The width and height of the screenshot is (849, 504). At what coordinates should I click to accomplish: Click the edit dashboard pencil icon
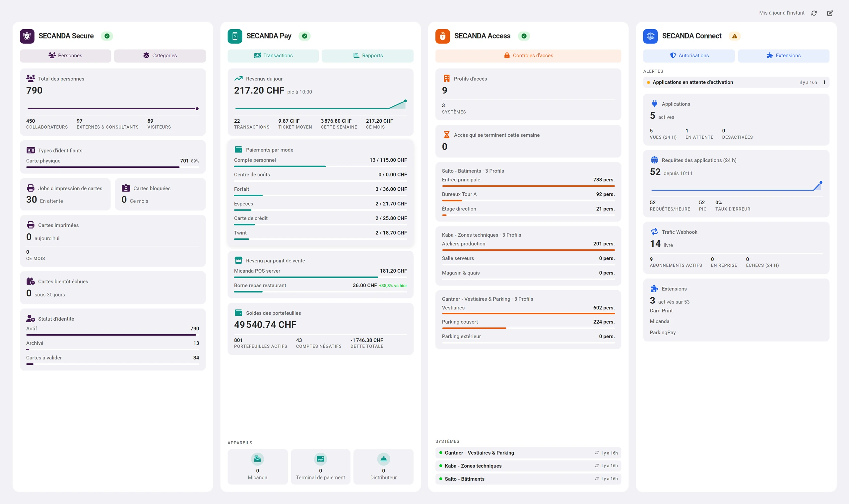tap(830, 13)
